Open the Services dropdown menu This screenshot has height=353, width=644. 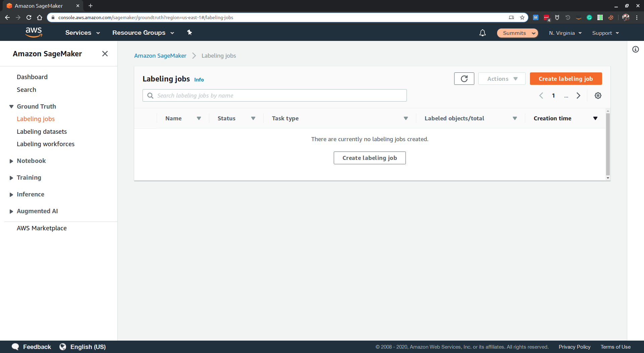pos(83,33)
